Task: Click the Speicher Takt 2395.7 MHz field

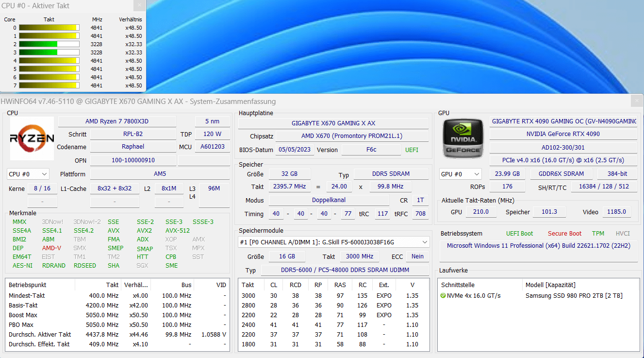Action: point(290,187)
